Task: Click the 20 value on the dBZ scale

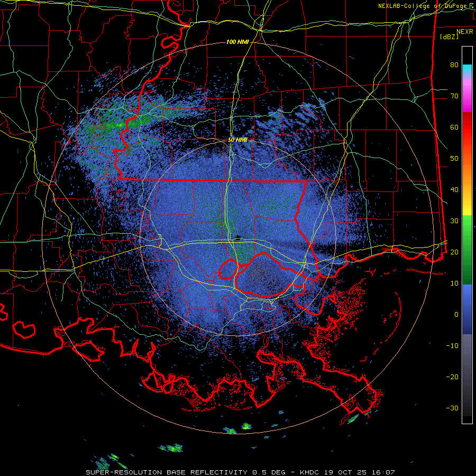Action: (454, 252)
